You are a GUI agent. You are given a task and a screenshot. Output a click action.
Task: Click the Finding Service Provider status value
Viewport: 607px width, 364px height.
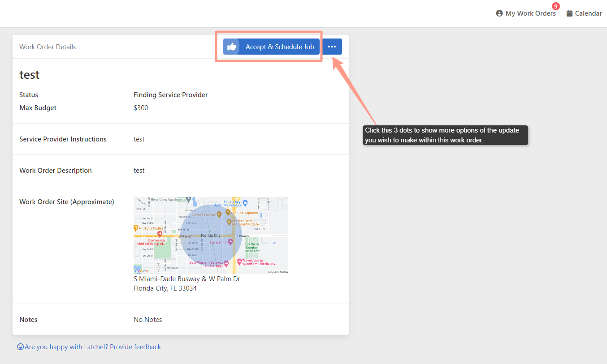click(171, 95)
